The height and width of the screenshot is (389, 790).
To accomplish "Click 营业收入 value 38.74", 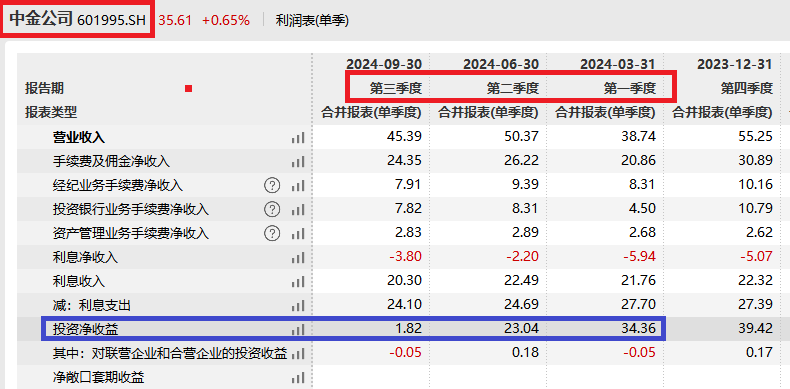I will (x=638, y=137).
